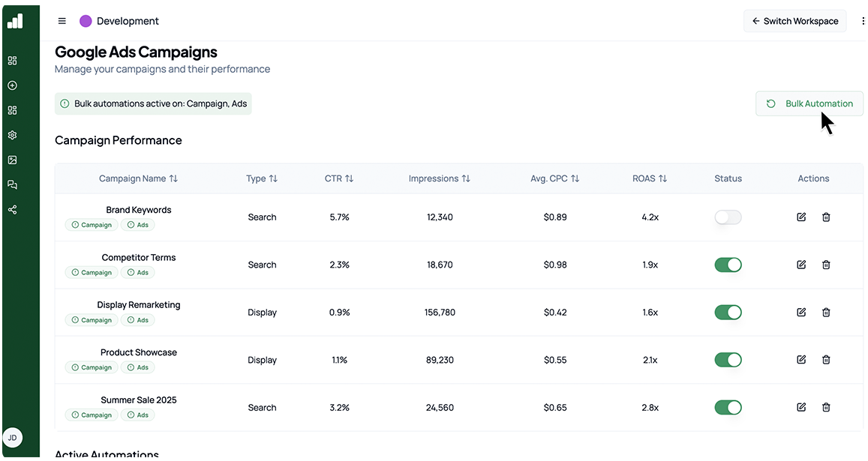The image size is (868, 461).
Task: Open the JD user avatar
Action: tap(12, 438)
